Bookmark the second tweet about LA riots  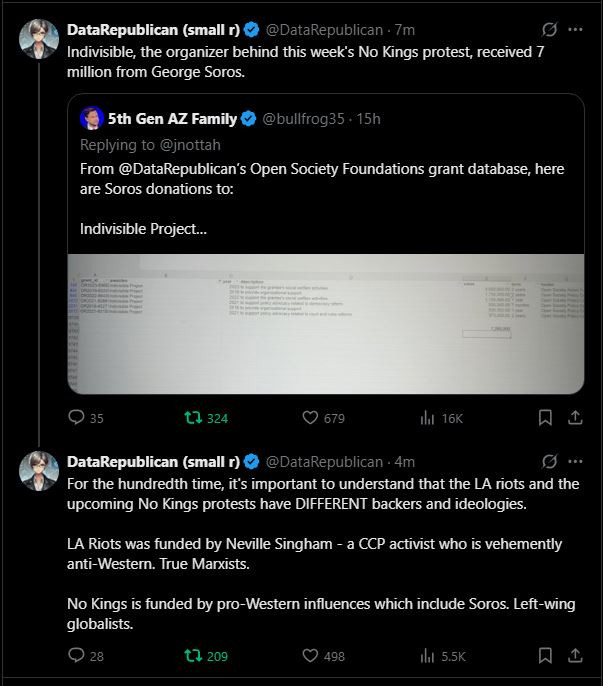coord(546,656)
